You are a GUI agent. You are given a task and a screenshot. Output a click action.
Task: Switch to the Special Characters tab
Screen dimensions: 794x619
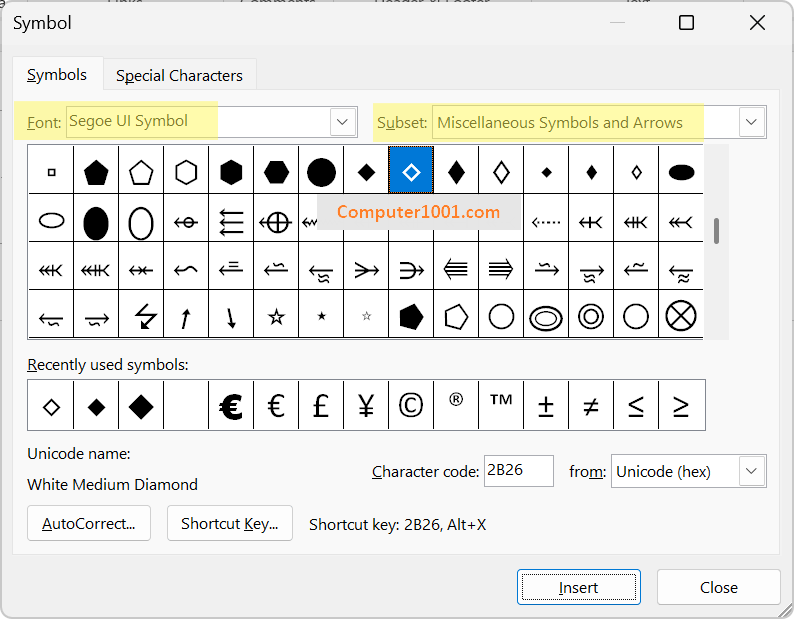pyautogui.click(x=179, y=75)
